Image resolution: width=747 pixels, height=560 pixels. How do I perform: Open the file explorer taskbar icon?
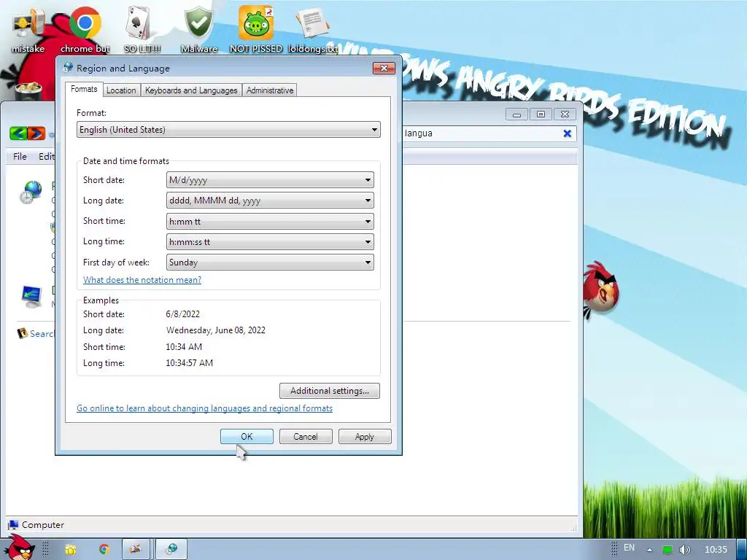coord(71,549)
